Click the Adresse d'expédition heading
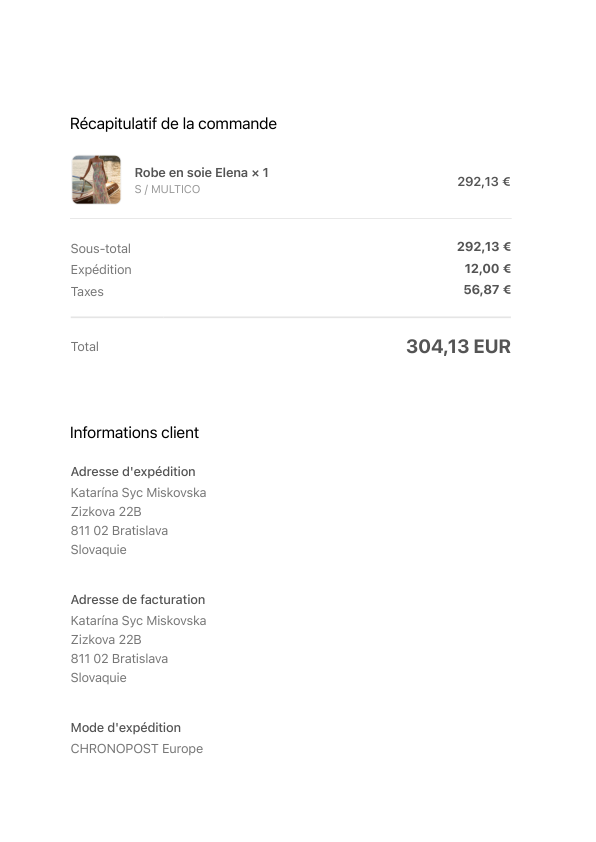Viewport: 596px width, 842px height. point(133,471)
